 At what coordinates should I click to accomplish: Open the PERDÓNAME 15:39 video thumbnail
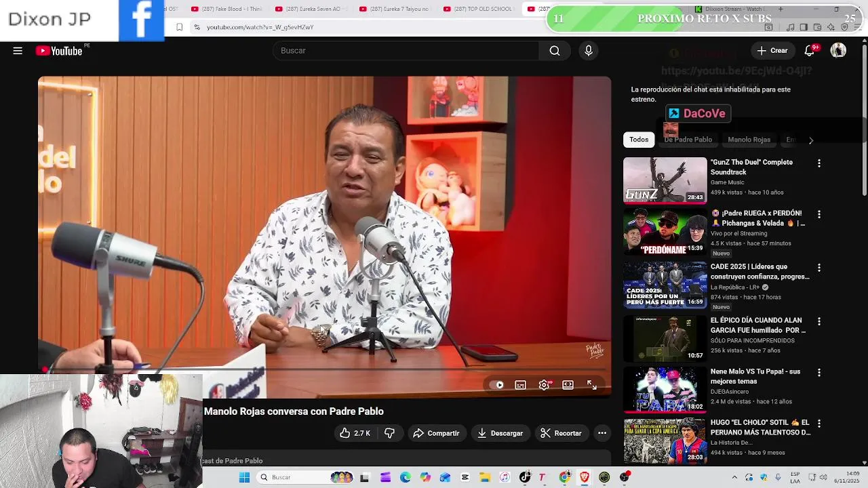[665, 232]
